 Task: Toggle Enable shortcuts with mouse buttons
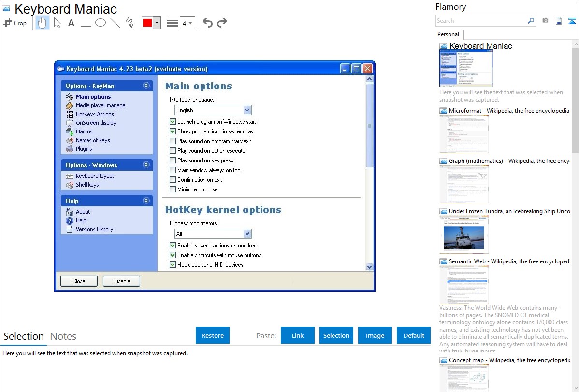tap(173, 255)
